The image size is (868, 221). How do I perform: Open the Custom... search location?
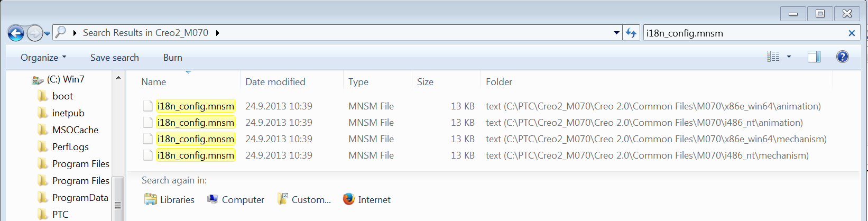304,199
